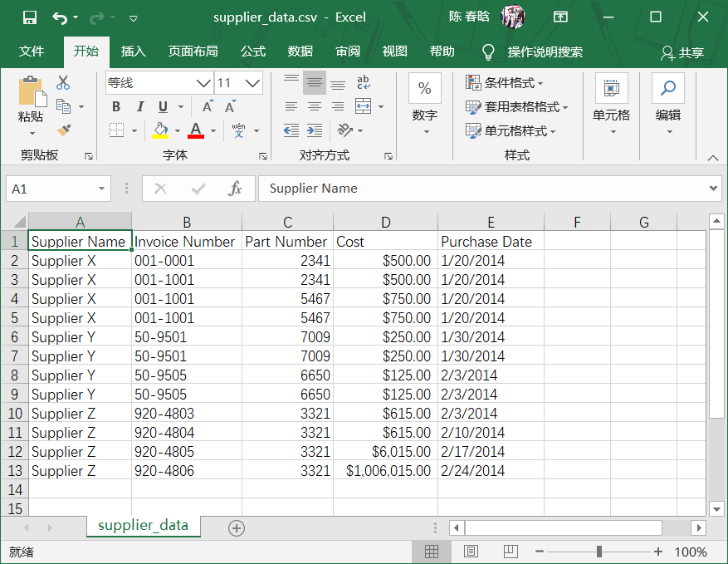Toggle center horizontal alignment

(x=315, y=106)
